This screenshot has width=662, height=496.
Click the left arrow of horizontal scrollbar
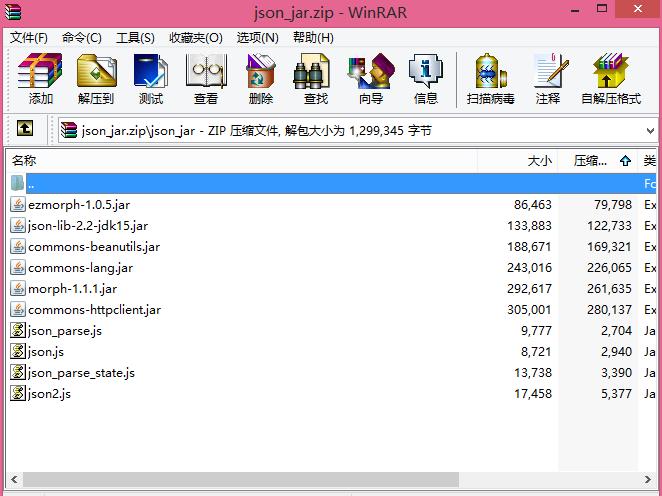[14, 479]
